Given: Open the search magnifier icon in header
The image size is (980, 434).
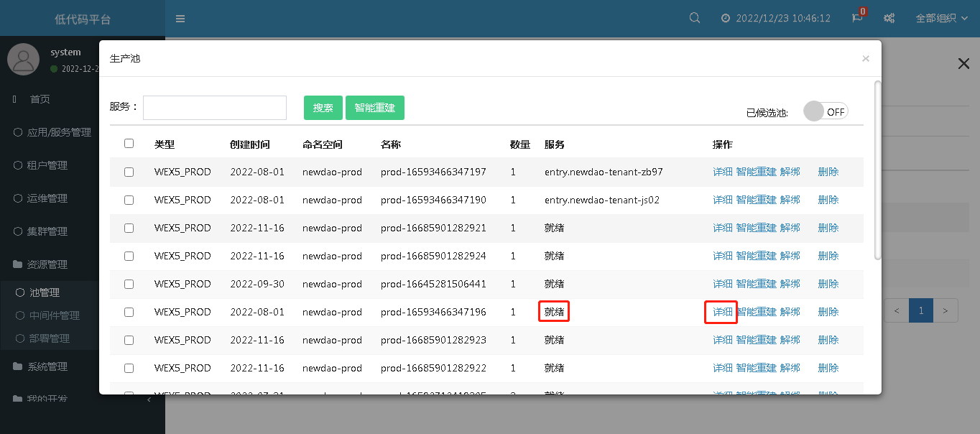Looking at the screenshot, I should click(x=695, y=19).
